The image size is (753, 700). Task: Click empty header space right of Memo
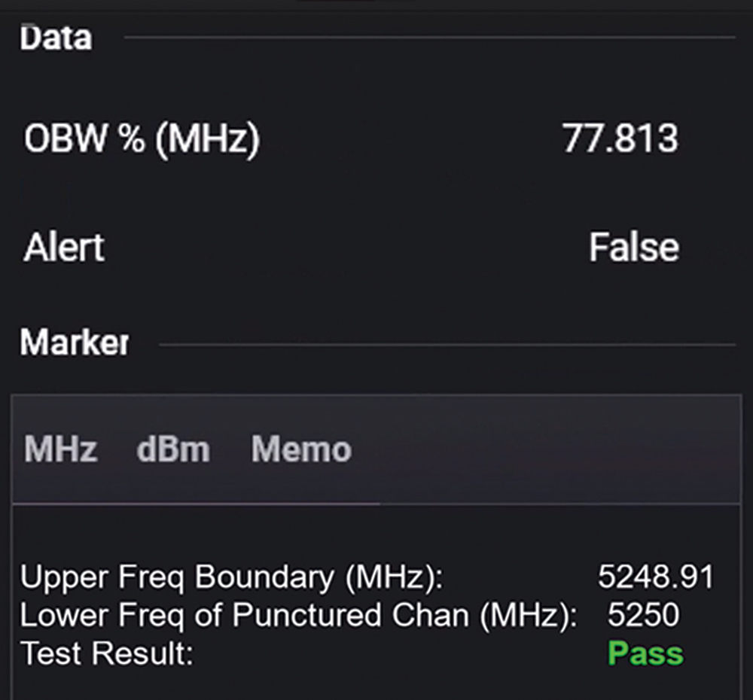[542, 450]
